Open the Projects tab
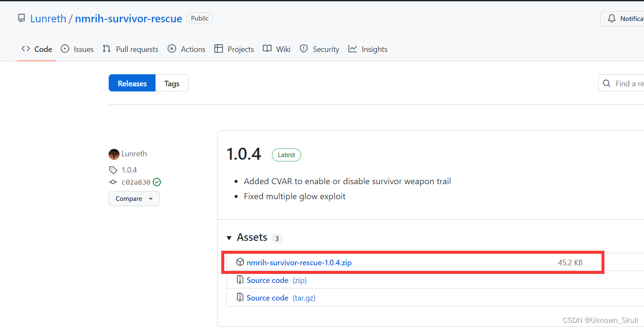 [234, 49]
